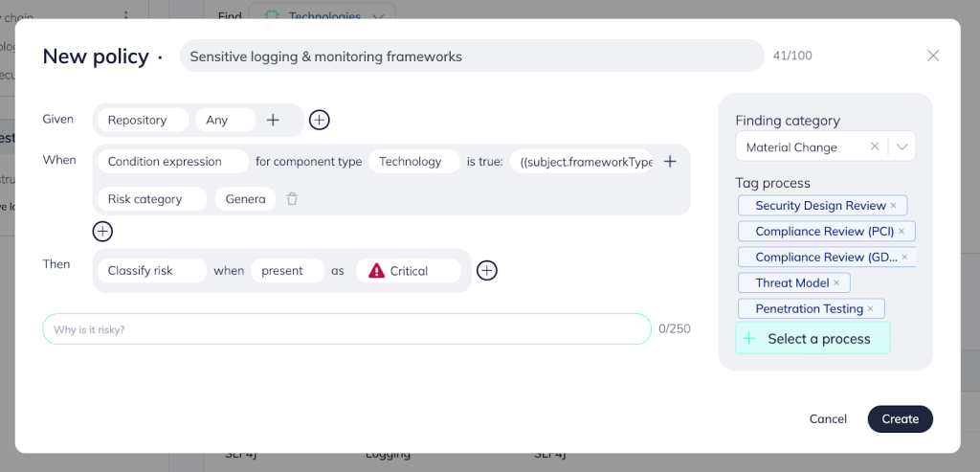The image size is (980, 472).
Task: Focus the 'Why is it risky?' field
Action: (346, 329)
